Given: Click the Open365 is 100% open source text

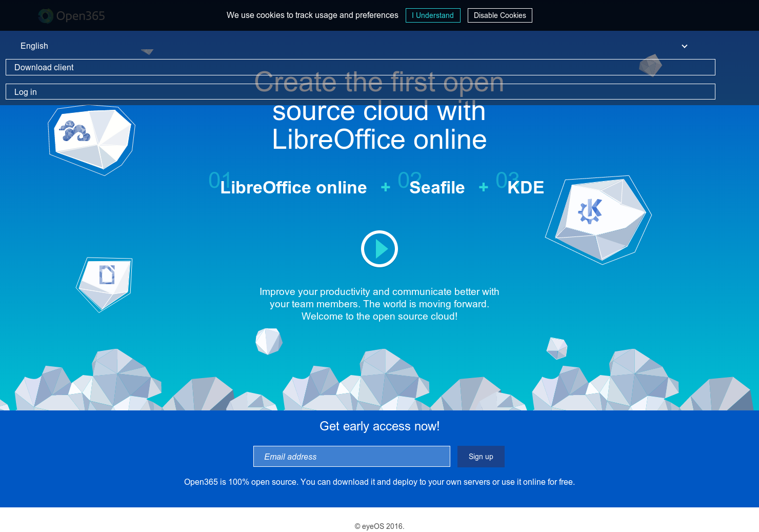Looking at the screenshot, I should 379,482.
